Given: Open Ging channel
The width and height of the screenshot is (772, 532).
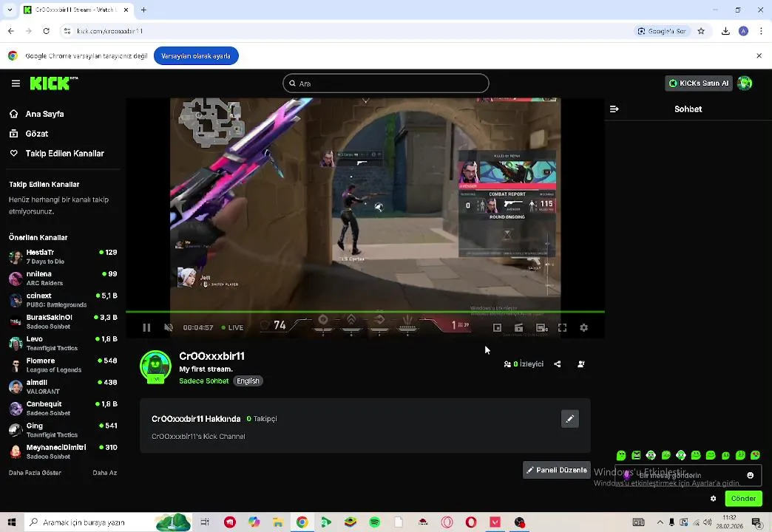Looking at the screenshot, I should click(63, 429).
